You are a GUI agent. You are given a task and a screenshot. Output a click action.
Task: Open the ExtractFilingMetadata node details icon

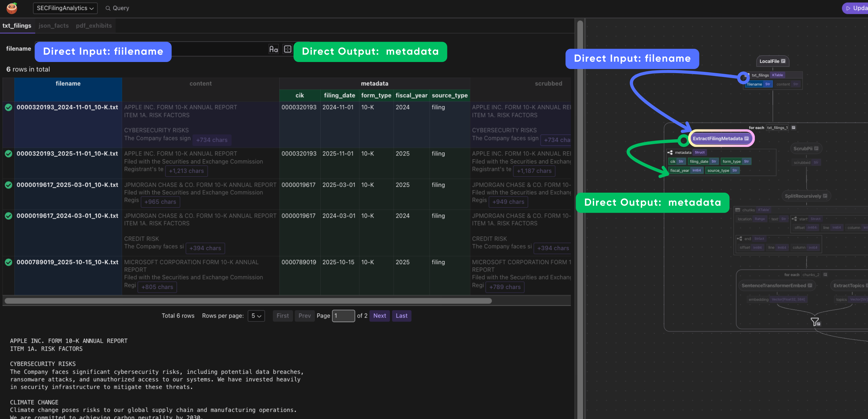747,138
